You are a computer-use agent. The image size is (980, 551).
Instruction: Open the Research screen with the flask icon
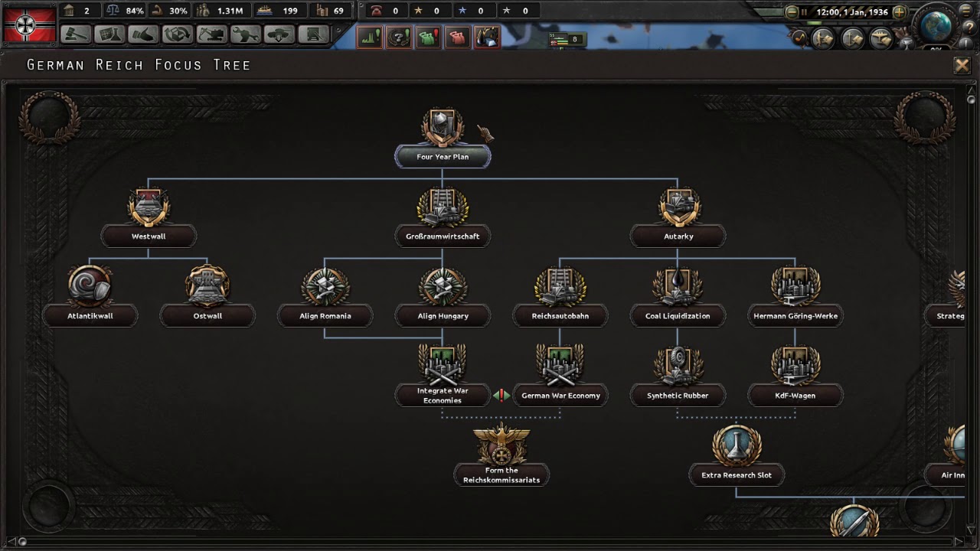pos(109,34)
